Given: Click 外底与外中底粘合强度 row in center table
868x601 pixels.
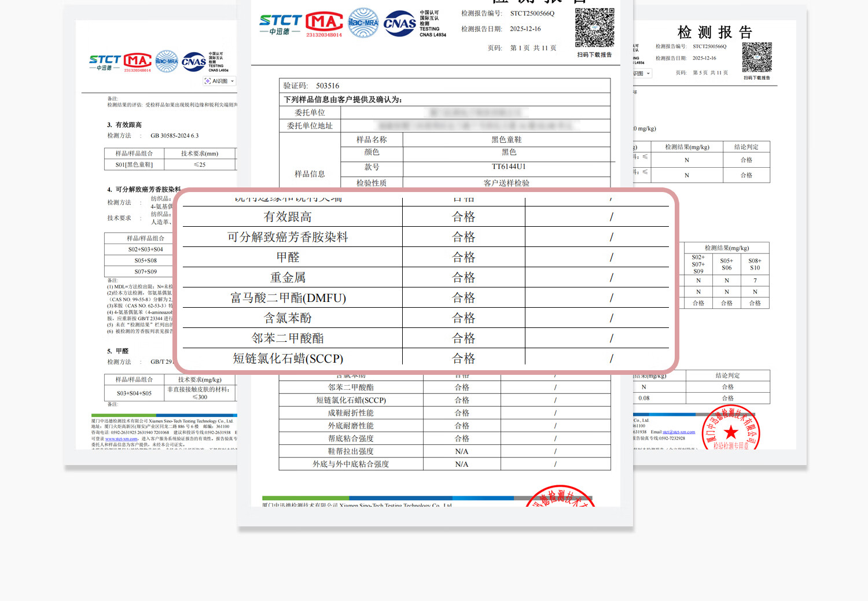Looking at the screenshot, I should (444, 464).
